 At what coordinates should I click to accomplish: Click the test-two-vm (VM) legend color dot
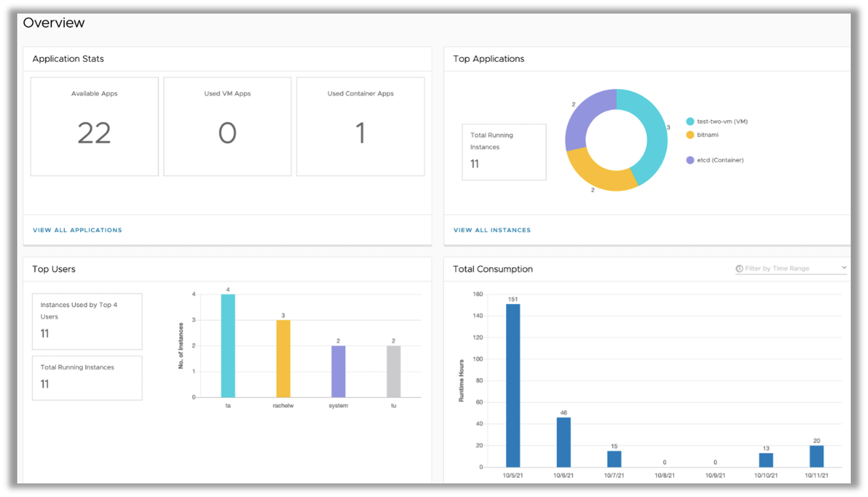click(x=690, y=122)
